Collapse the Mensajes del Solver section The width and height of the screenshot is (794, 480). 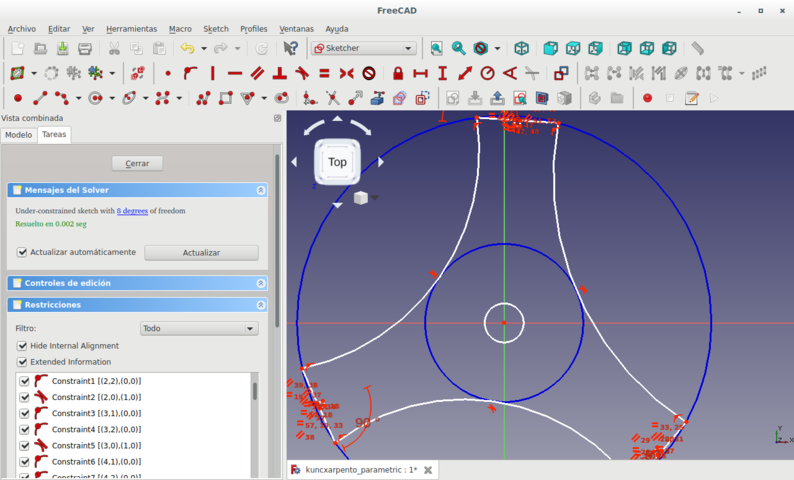261,190
